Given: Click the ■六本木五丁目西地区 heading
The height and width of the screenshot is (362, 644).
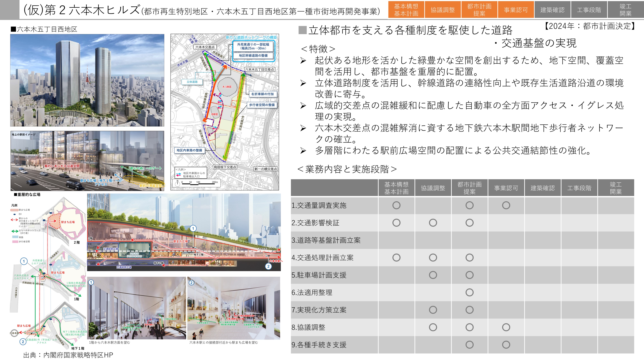Looking at the screenshot, I should (x=44, y=29).
